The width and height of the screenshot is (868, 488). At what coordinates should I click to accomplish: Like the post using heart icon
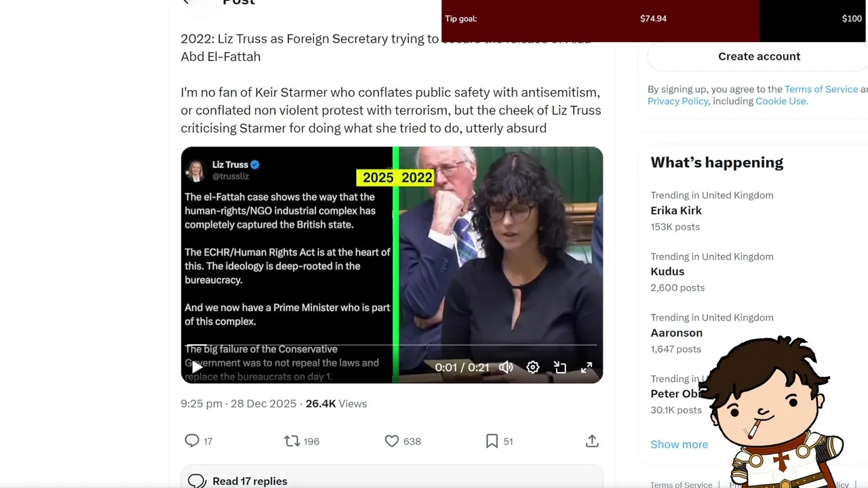click(x=392, y=441)
